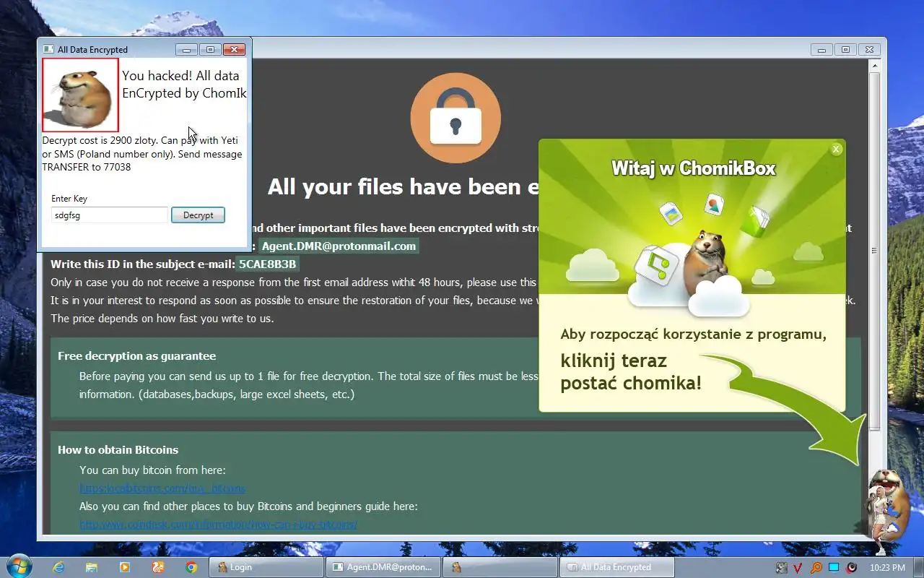Screen dimensions: 924x578
Task: Click the ChomikBox hamster character at the desktop corner
Action: pos(886,510)
